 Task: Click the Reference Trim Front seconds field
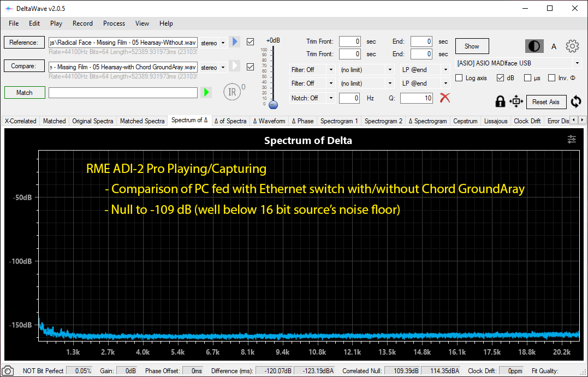[350, 41]
